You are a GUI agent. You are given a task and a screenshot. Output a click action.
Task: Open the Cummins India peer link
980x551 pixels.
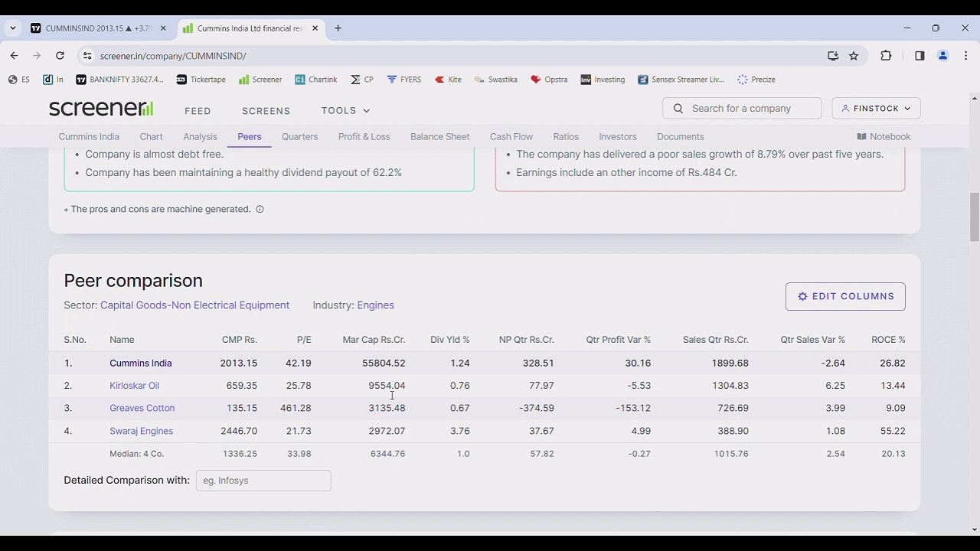(x=141, y=363)
